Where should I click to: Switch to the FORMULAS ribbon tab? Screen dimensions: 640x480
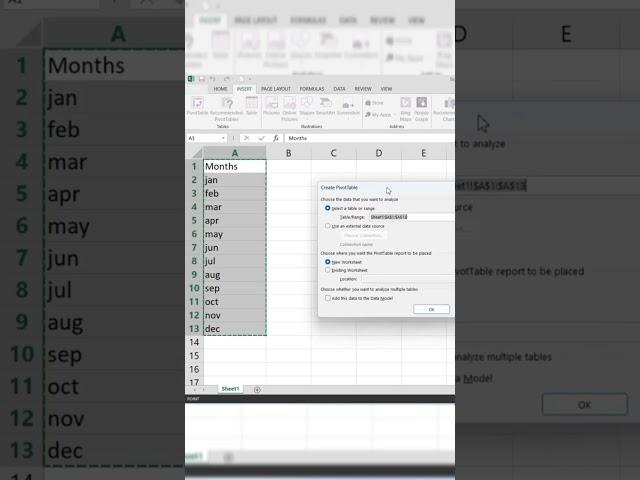pyautogui.click(x=312, y=89)
